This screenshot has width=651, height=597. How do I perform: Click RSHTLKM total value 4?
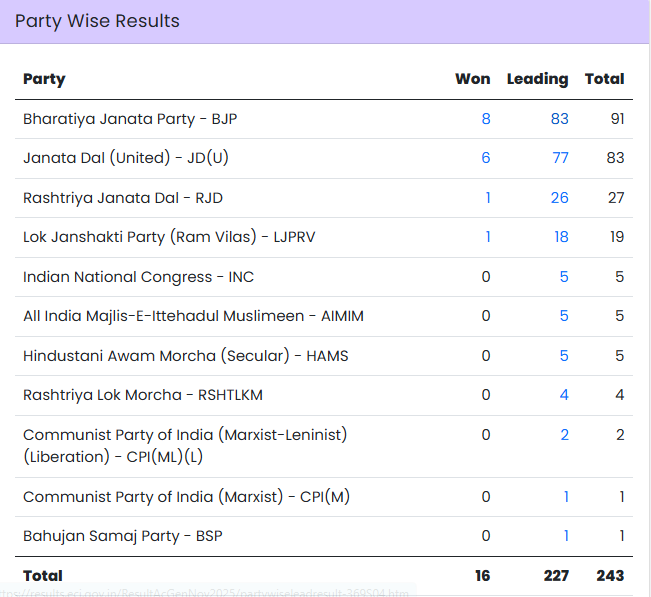coord(619,394)
